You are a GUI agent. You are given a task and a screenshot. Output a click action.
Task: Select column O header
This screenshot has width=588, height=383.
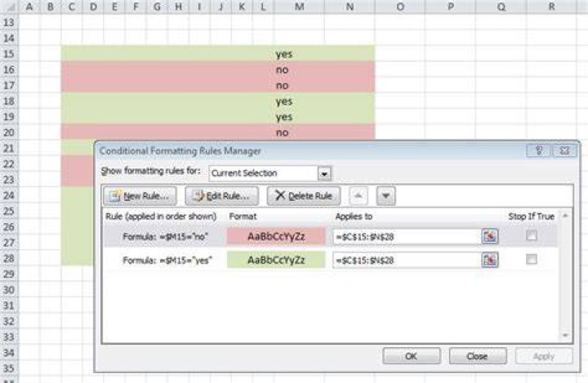400,7
